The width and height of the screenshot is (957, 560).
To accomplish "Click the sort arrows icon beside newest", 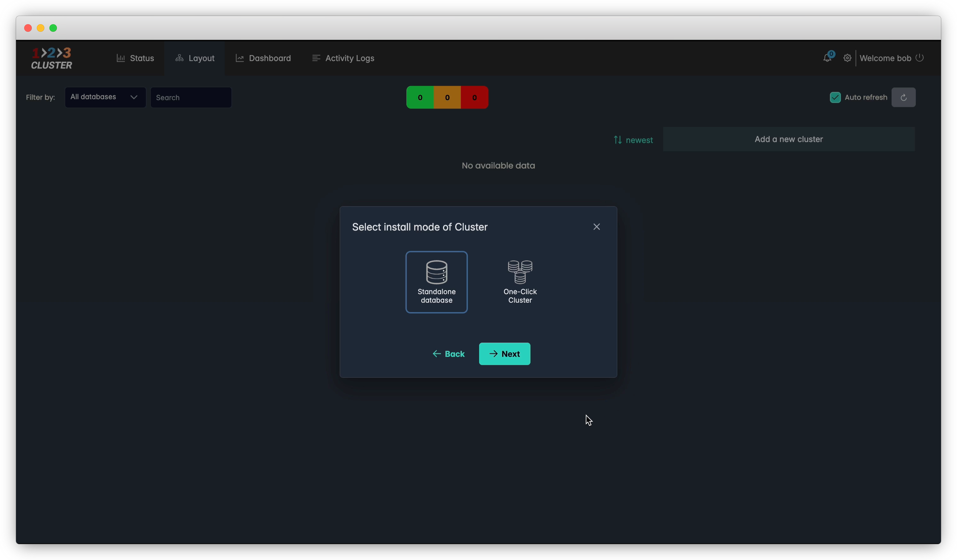I will coord(618,140).
